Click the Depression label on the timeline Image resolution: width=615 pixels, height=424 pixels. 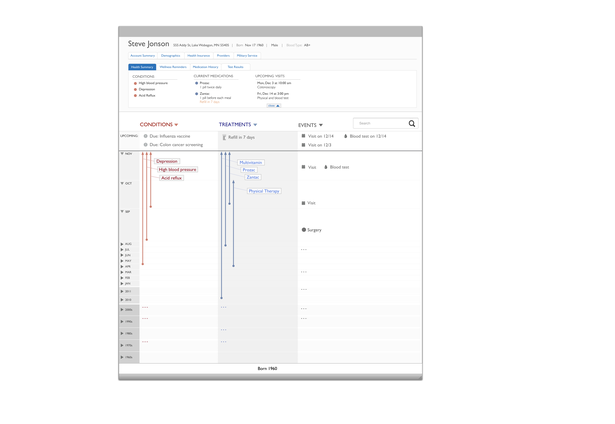coord(167,161)
